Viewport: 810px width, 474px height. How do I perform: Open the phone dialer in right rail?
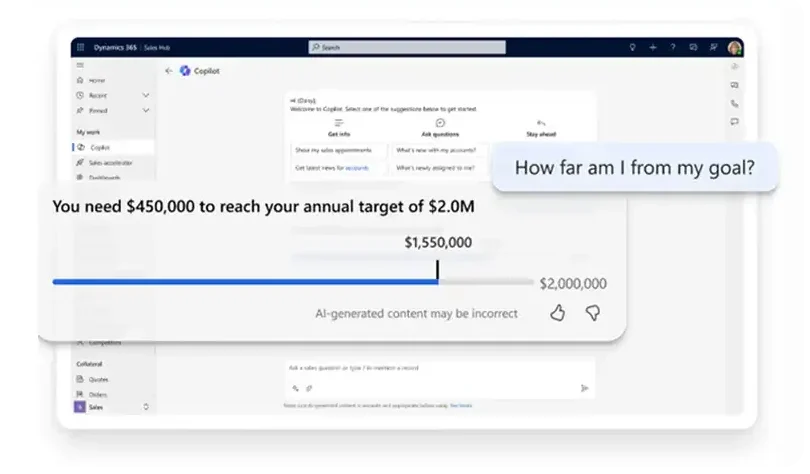click(735, 104)
